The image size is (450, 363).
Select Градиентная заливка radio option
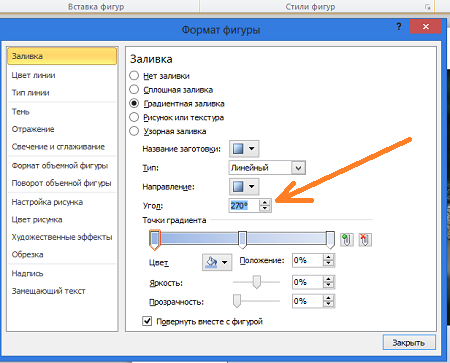tap(134, 103)
